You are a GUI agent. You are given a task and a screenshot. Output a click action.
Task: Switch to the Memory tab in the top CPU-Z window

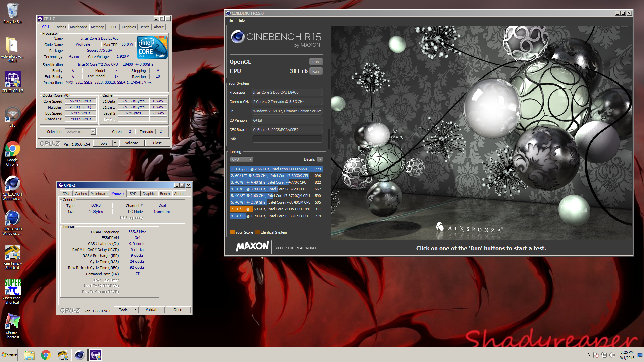point(97,27)
